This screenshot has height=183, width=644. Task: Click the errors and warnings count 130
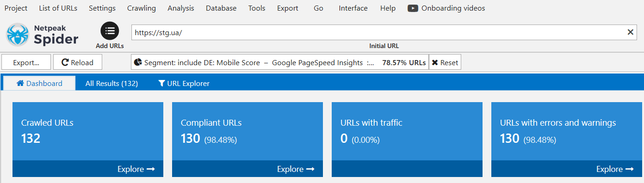click(510, 139)
